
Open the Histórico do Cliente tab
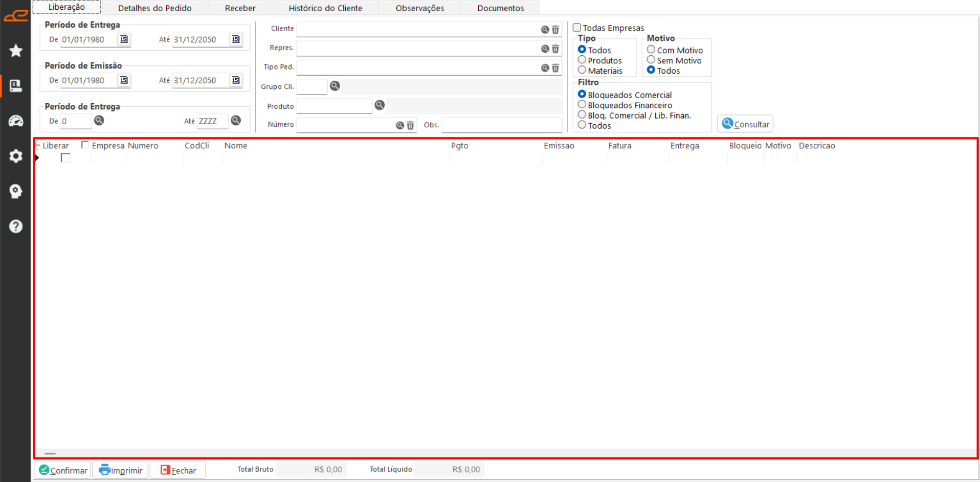pos(325,8)
